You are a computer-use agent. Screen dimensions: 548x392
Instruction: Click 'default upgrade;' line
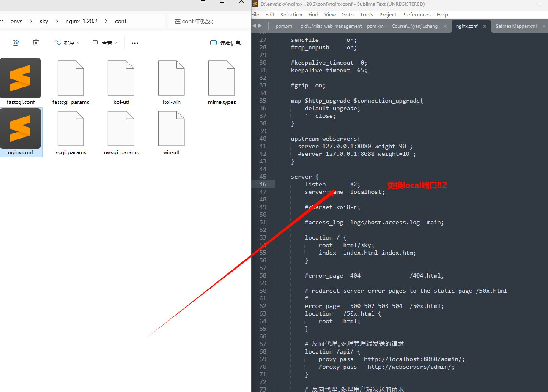(x=332, y=108)
